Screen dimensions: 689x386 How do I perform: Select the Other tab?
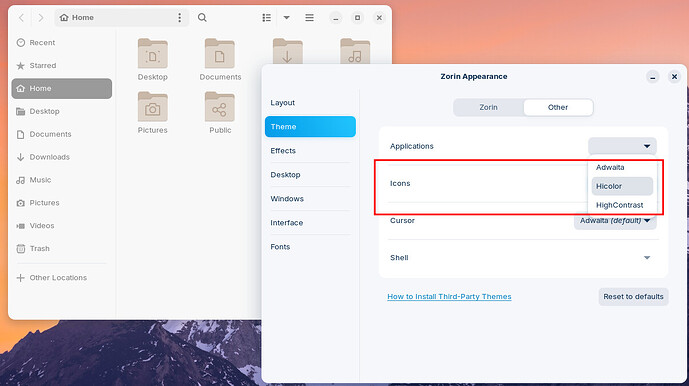[x=558, y=107]
